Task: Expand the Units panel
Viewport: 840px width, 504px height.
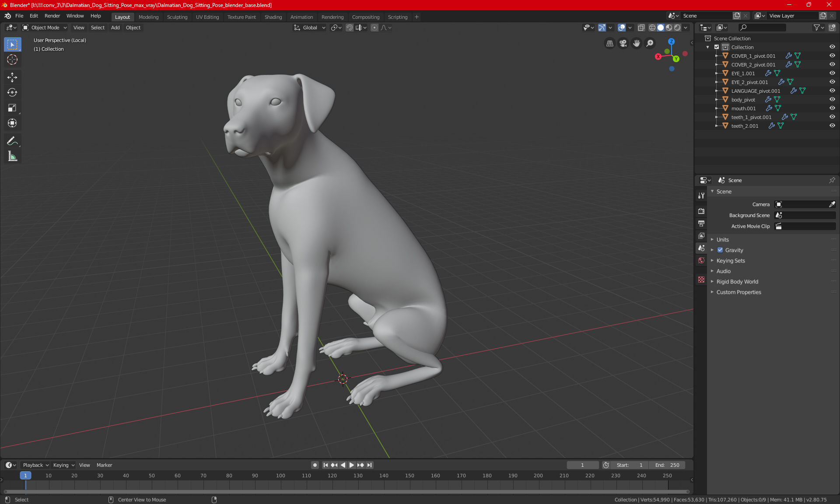Action: coord(723,240)
